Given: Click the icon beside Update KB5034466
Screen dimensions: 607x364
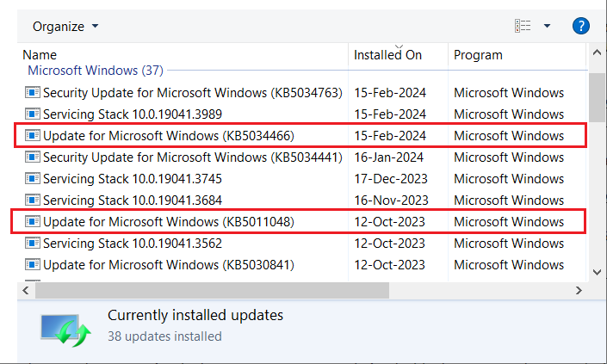Looking at the screenshot, I should click(33, 135).
